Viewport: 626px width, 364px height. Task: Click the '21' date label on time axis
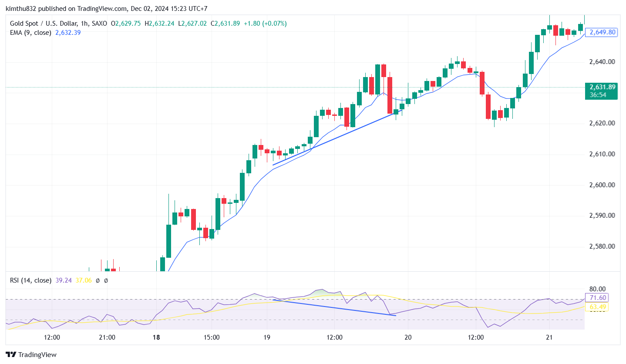[549, 337]
